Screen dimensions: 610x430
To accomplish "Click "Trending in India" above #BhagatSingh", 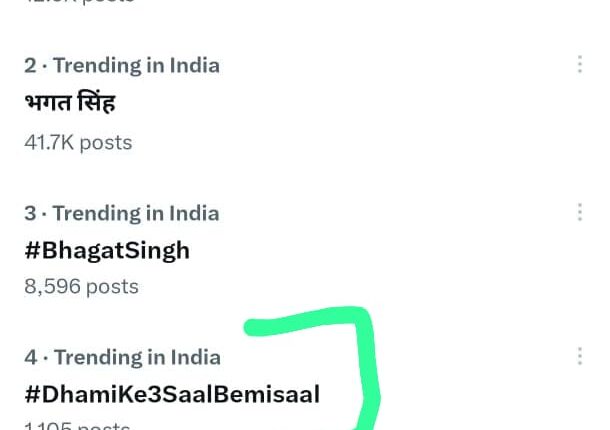I will pyautogui.click(x=136, y=213).
